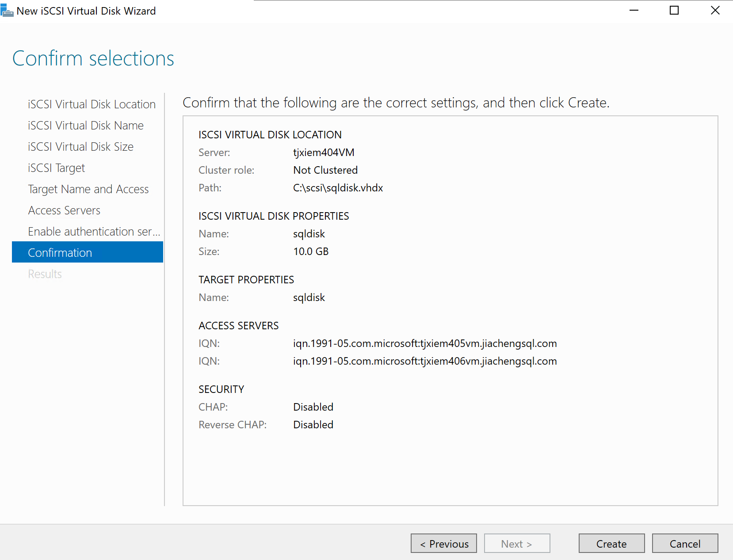The height and width of the screenshot is (560, 733).
Task: Click the iSCSI wizard title bar icon
Action: (7, 11)
